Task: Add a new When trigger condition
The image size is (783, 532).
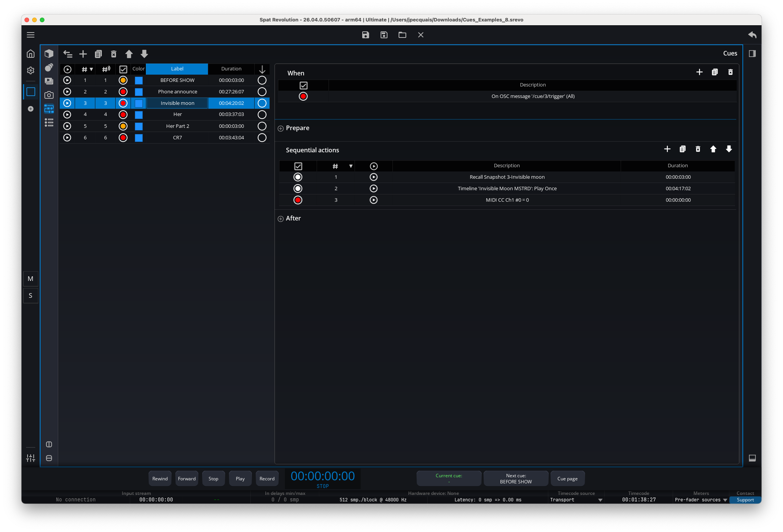Action: click(699, 72)
